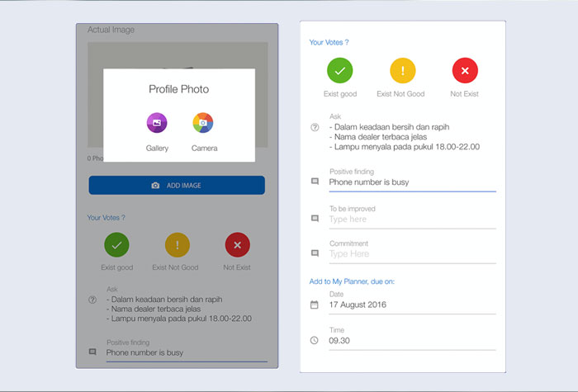Select green Exist good vote in right panel

pyautogui.click(x=340, y=71)
